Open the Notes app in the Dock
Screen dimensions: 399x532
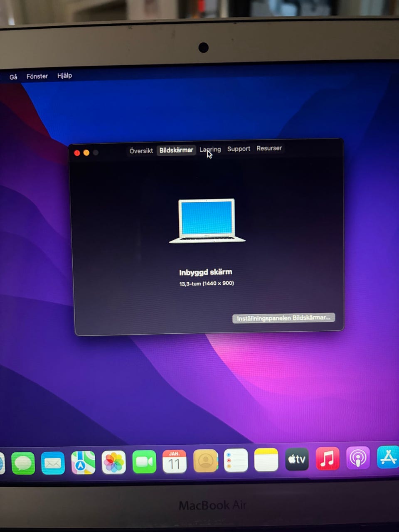pos(266,460)
